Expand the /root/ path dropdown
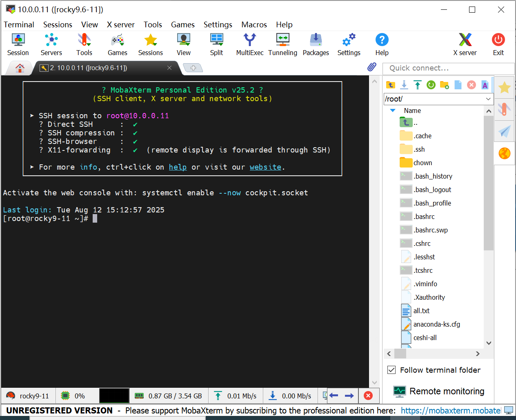Screen dimensions: 516x420 (x=488, y=99)
